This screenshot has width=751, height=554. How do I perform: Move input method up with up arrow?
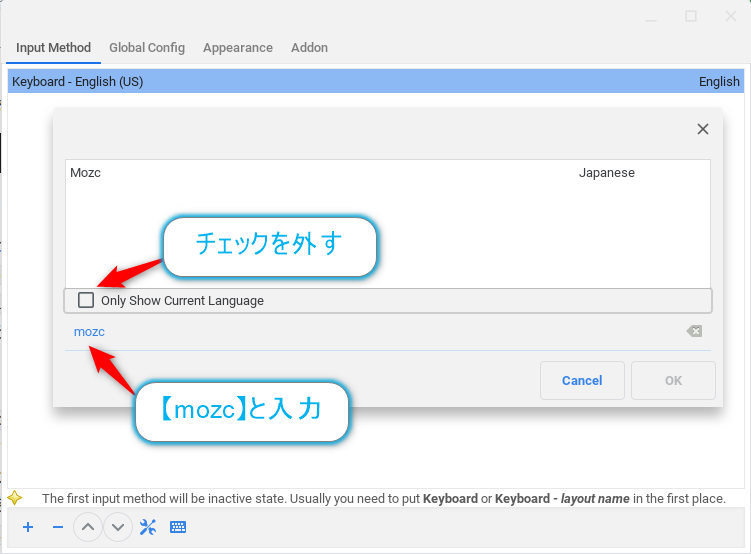click(x=88, y=527)
